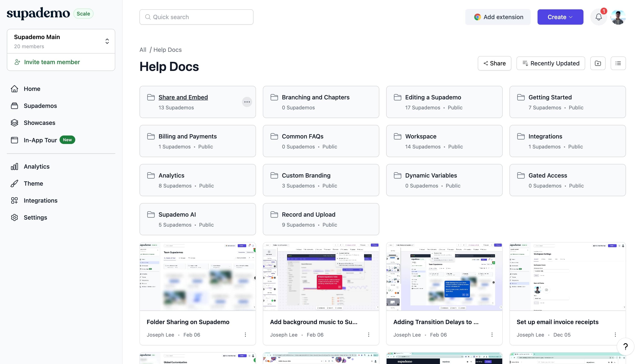The height and width of the screenshot is (364, 643).
Task: Open In-App Tour in the sidebar
Action: (40, 140)
